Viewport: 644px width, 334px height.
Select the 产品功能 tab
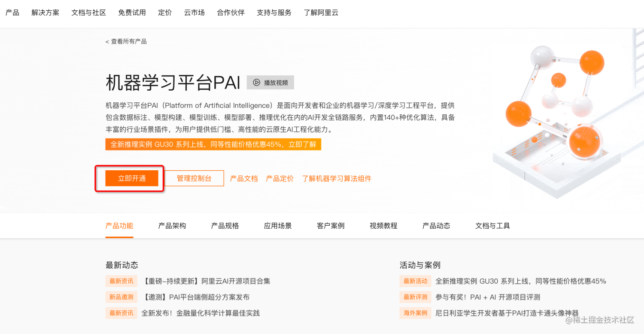coord(119,226)
